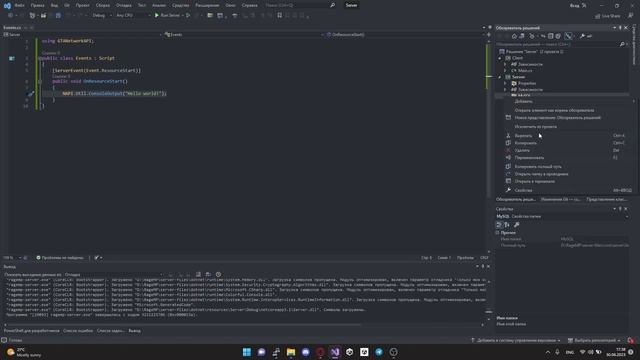Viewport: 640px width, 360px height.
Task: Open the Server project navigation dropdown
Action: [83, 35]
